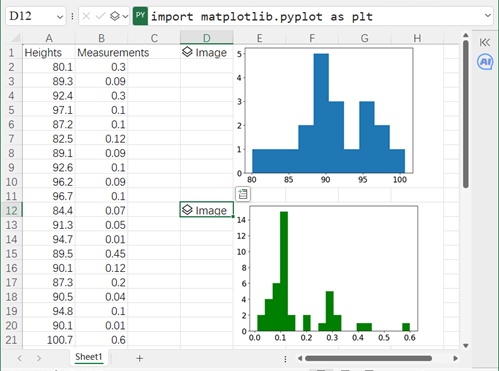Click Image object icon in cell D12

187,210
